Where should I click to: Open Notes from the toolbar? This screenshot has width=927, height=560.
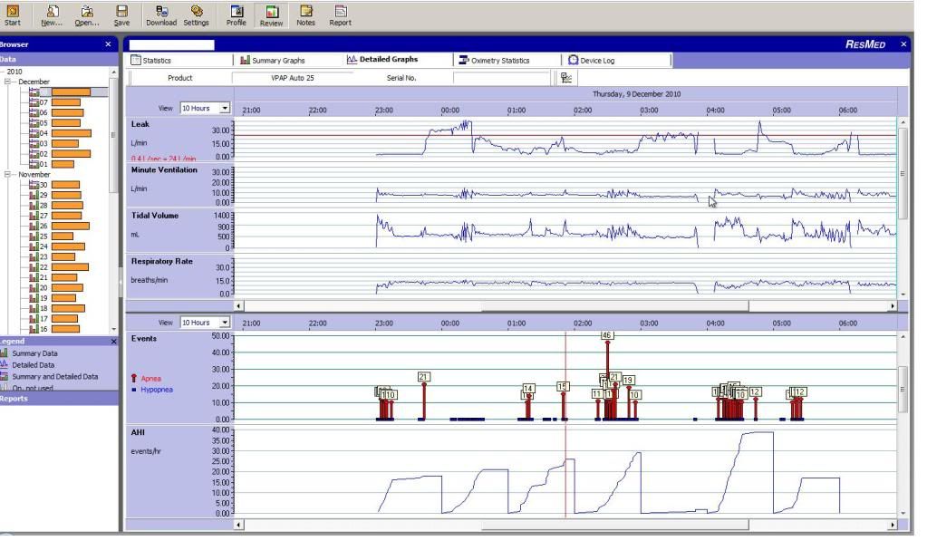(305, 15)
